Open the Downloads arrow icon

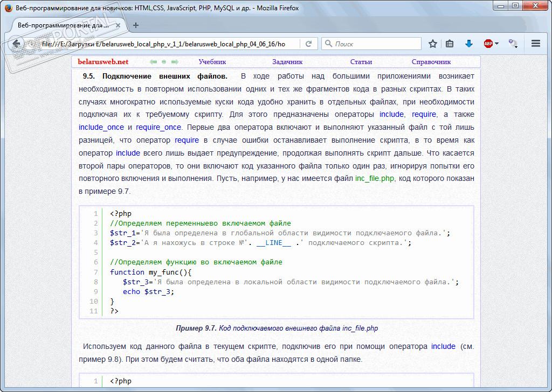468,44
